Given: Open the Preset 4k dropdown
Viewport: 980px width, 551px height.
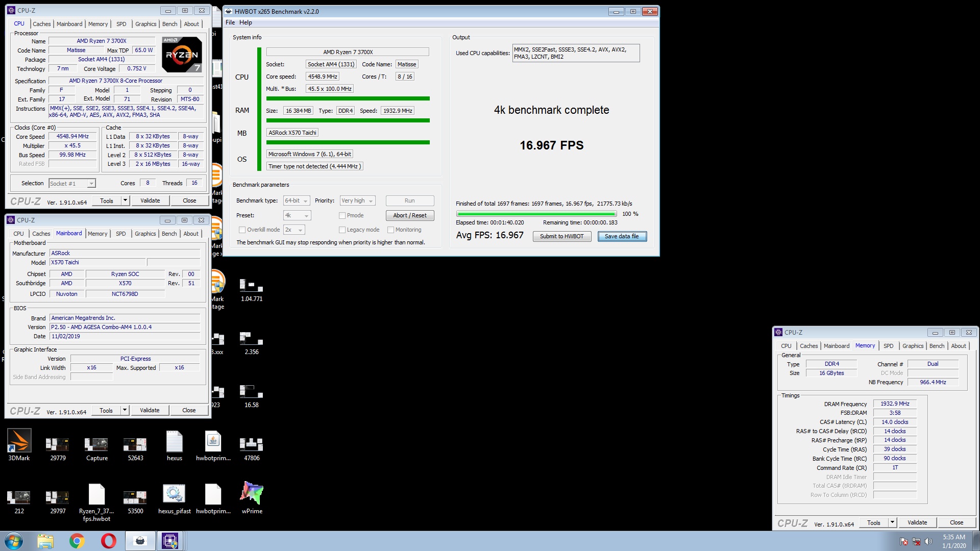Looking at the screenshot, I should 297,215.
